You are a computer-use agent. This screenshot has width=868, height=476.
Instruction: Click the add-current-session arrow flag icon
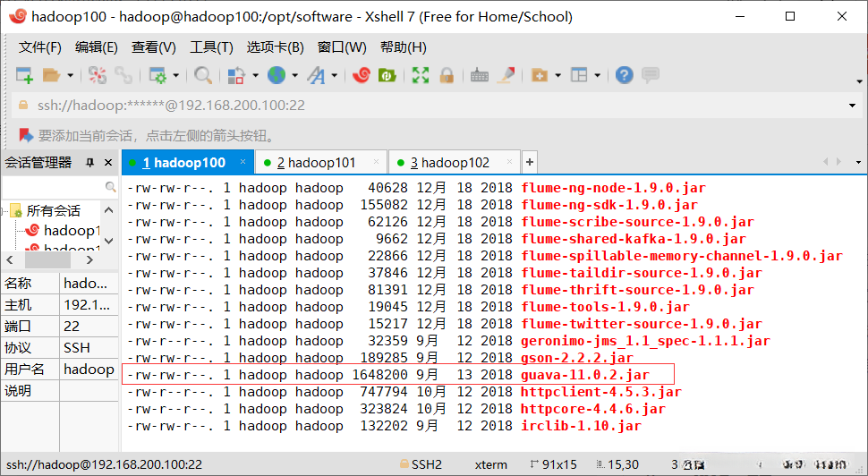[x=25, y=135]
